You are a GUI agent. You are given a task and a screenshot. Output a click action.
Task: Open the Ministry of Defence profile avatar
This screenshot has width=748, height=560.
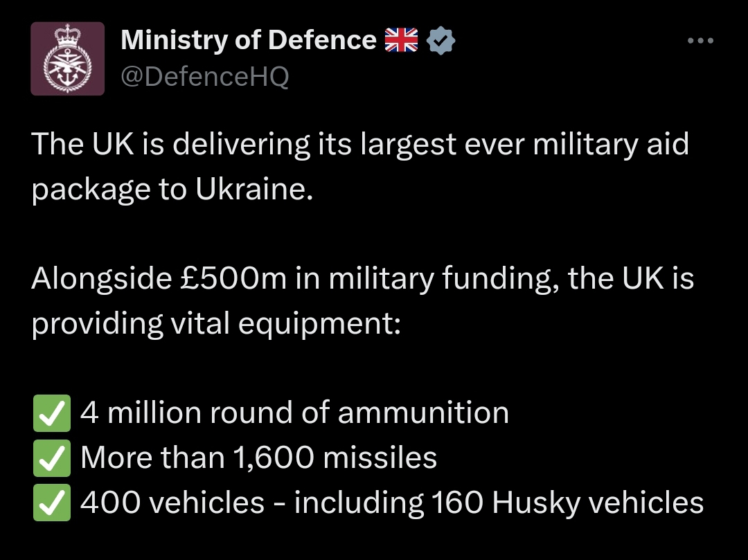coord(67,59)
